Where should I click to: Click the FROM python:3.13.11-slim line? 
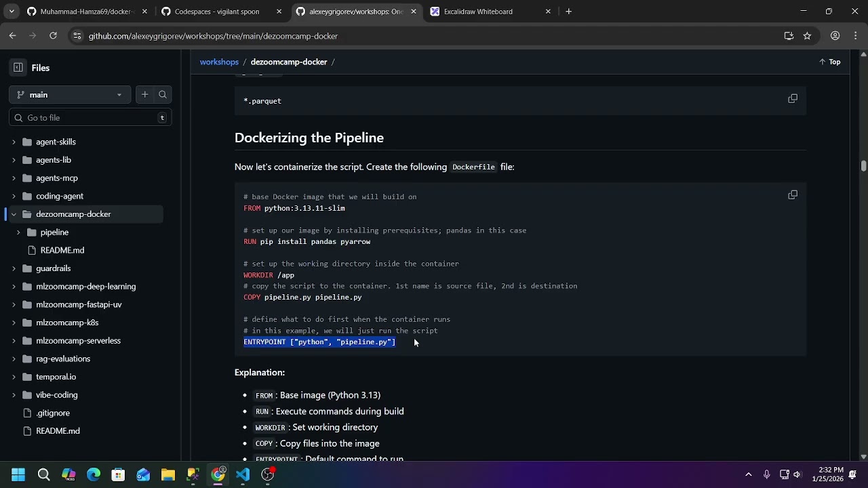coord(294,208)
